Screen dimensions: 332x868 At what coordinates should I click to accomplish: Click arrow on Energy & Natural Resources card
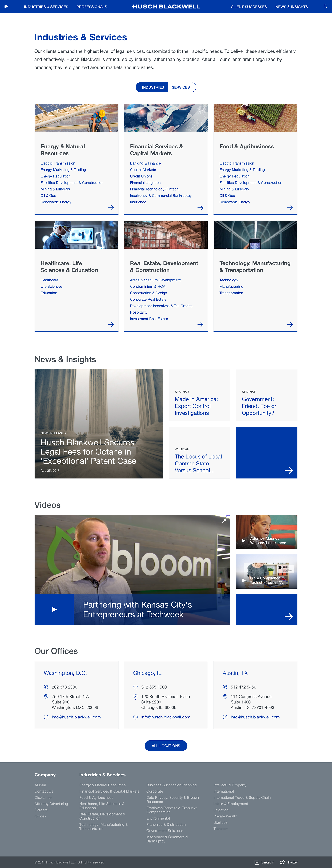tap(111, 208)
